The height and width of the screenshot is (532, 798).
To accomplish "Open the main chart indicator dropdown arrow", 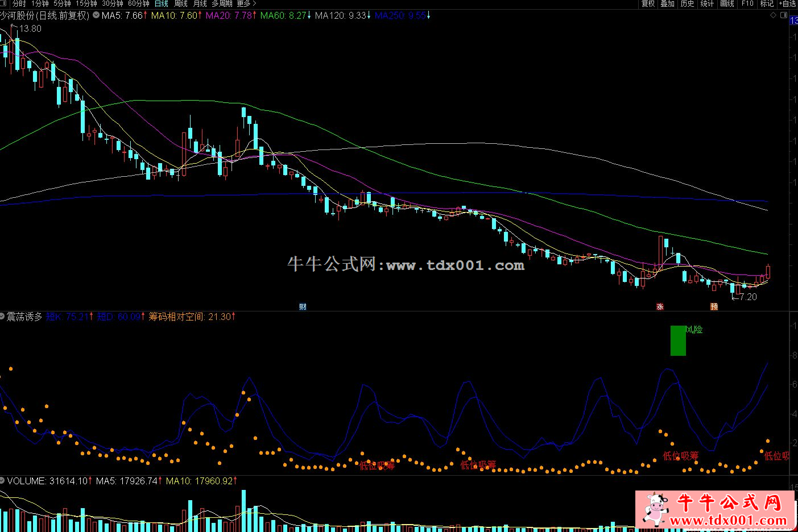I will 95,15.
